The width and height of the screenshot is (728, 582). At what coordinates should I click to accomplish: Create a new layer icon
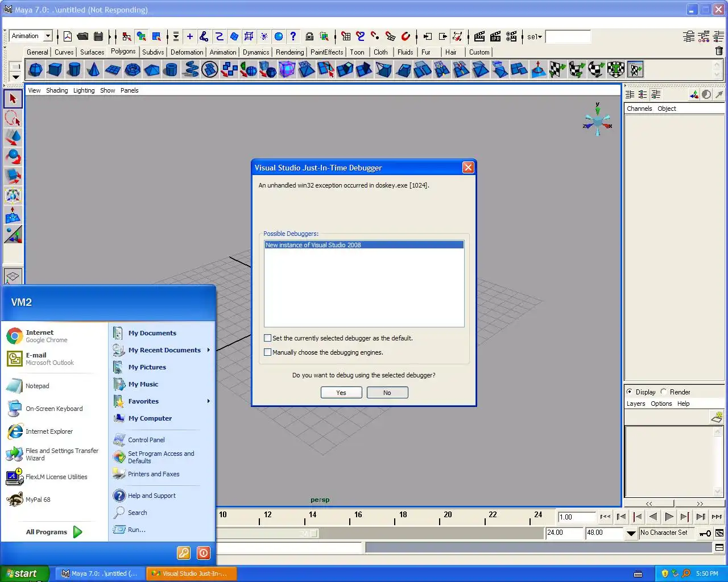pos(717,418)
